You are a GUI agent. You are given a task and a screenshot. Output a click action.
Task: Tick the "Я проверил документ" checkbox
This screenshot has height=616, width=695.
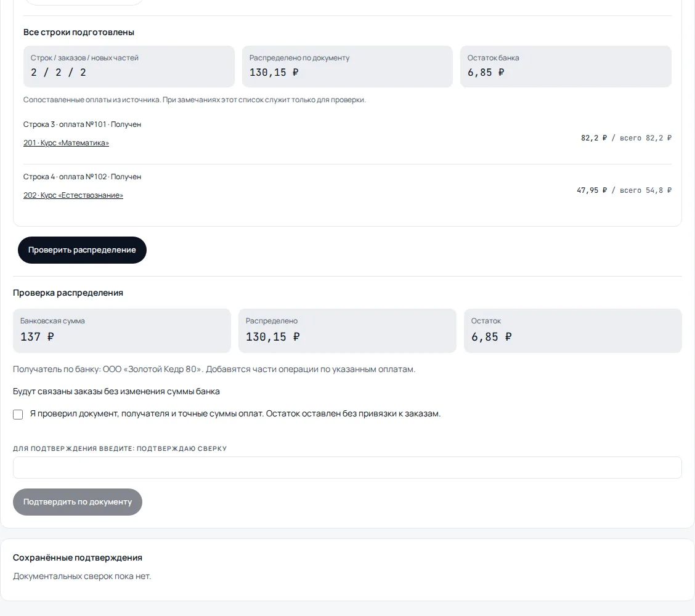pyautogui.click(x=18, y=415)
